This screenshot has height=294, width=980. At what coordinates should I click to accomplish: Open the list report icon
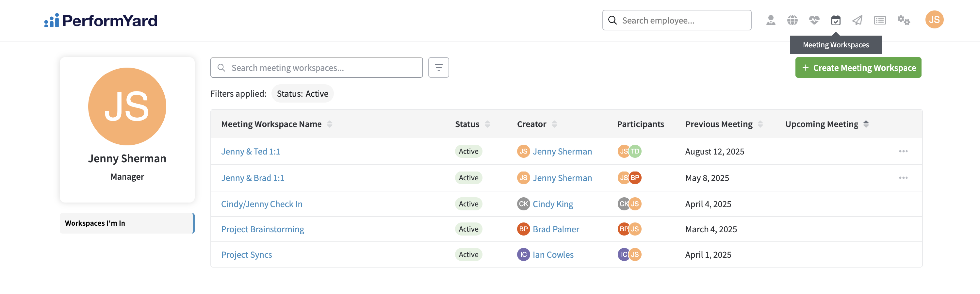point(880,20)
